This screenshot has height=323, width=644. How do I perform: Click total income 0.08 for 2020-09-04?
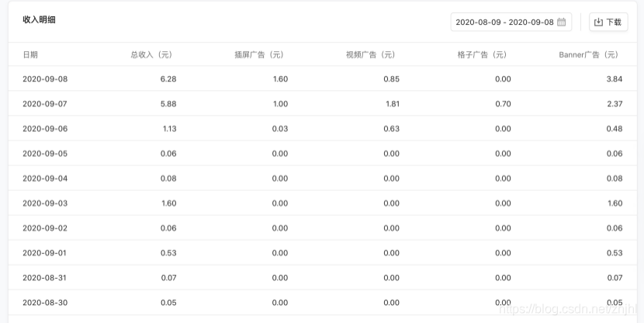tap(168, 179)
